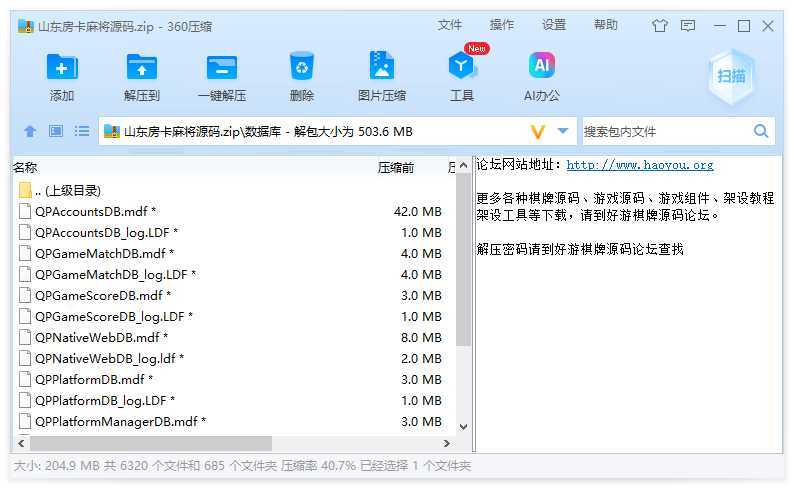Open the http://www.haoyou.org link

click(640, 165)
